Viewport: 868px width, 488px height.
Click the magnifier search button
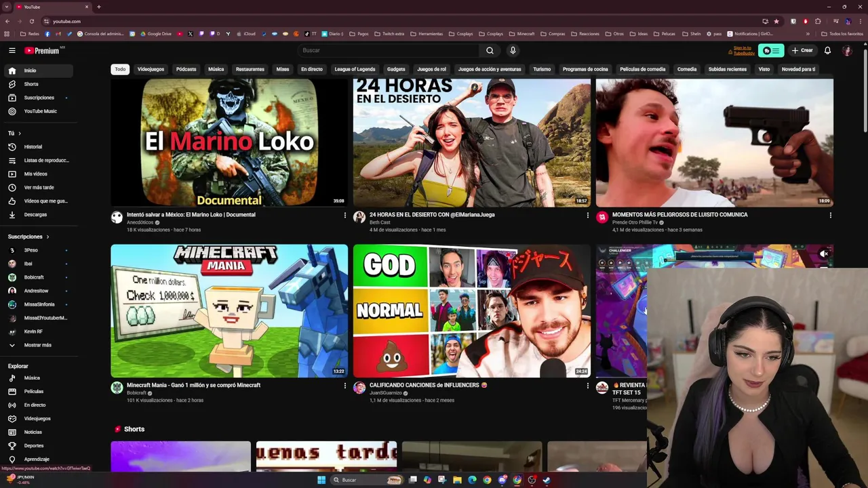coord(490,50)
